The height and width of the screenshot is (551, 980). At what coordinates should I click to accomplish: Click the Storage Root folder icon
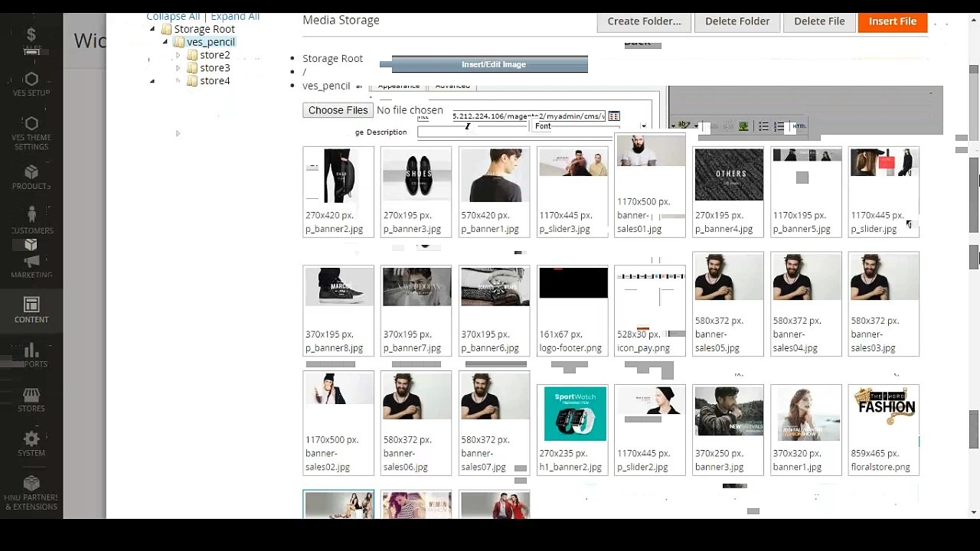tap(166, 29)
